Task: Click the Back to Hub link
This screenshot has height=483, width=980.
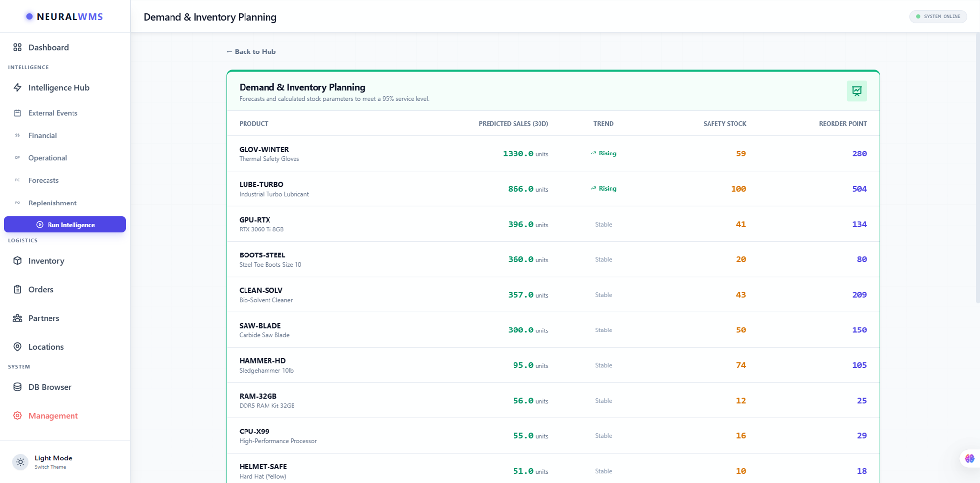Action: tap(251, 51)
